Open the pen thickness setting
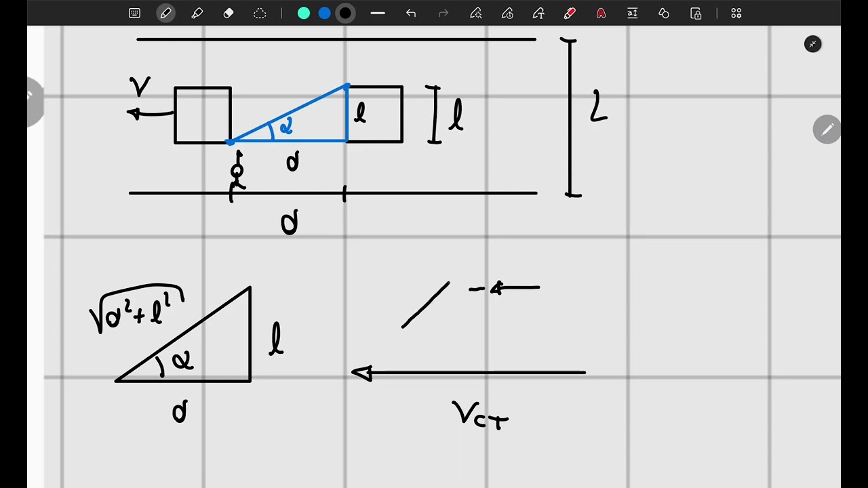 [x=378, y=13]
